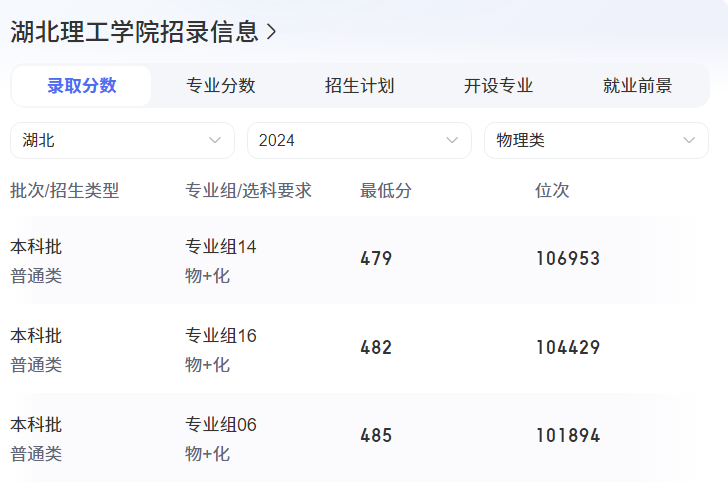Click arrow icon beside 招录信息 title
The image size is (728, 498).
[272, 32]
